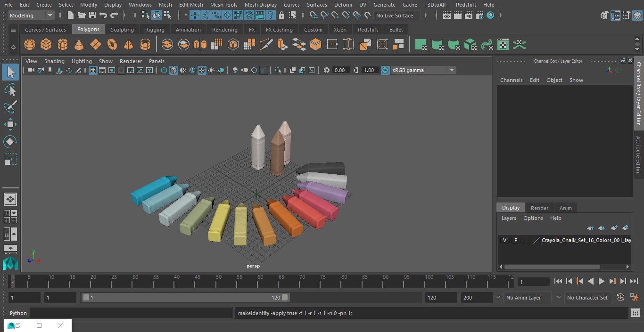Create a polygon cylinder from shelf
The image size is (644, 332).
tap(63, 45)
